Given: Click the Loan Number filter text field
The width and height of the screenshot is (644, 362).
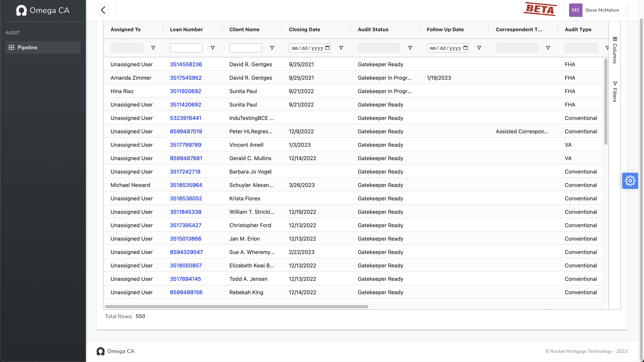Looking at the screenshot, I should point(186,48).
